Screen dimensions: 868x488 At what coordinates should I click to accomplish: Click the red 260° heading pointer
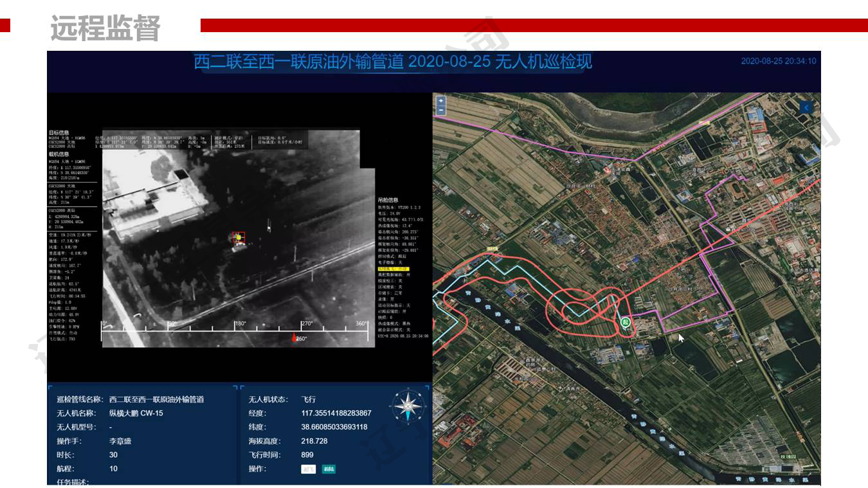coord(295,338)
